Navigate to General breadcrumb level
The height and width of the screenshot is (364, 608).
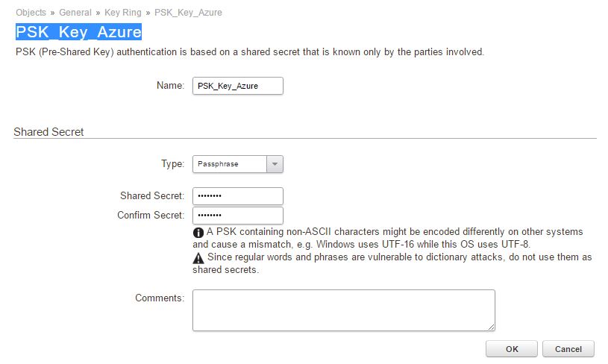(x=75, y=13)
